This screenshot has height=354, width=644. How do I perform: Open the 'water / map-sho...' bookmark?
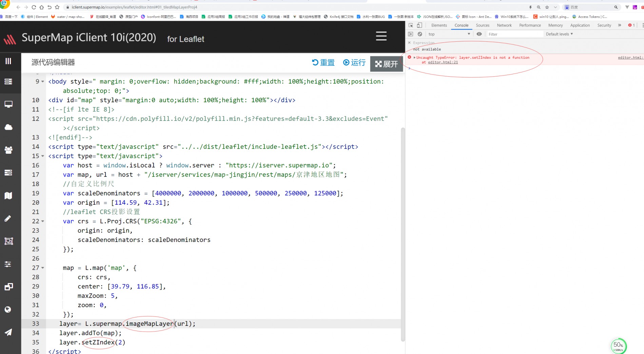[x=68, y=17]
